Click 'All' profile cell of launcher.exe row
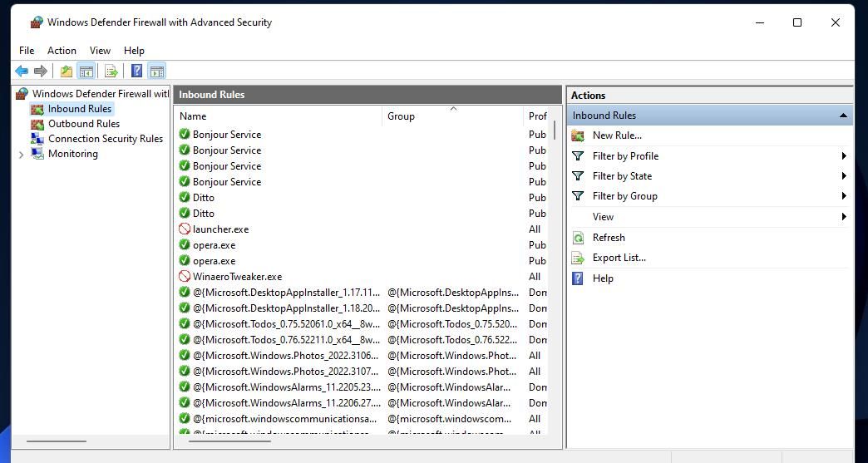 pos(535,229)
